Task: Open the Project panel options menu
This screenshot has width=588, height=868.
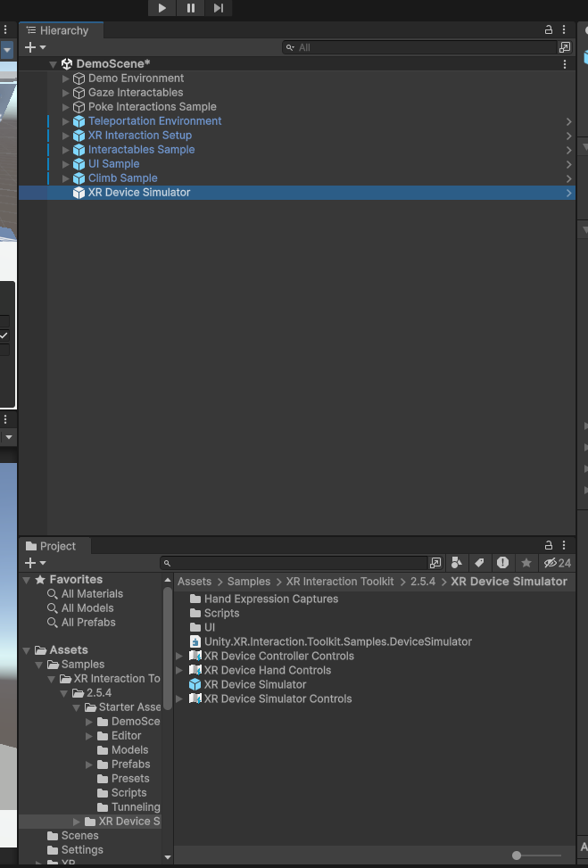Action: pyautogui.click(x=564, y=545)
